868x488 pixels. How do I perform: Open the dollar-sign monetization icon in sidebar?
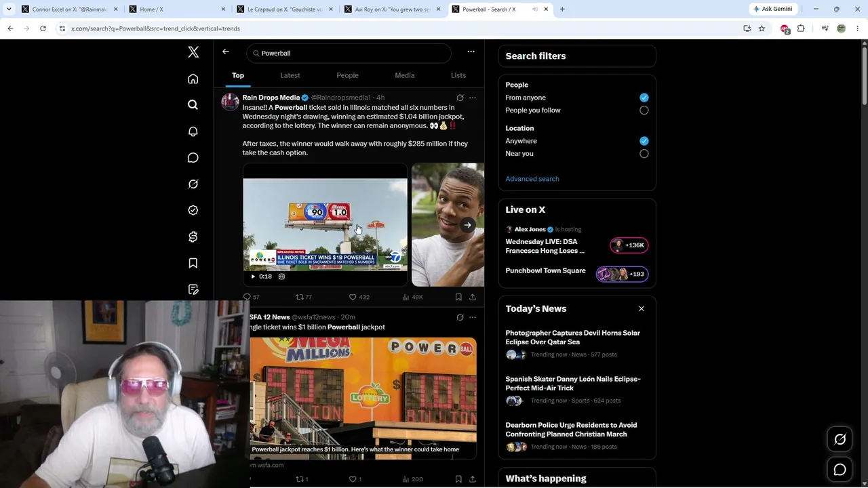click(x=193, y=237)
